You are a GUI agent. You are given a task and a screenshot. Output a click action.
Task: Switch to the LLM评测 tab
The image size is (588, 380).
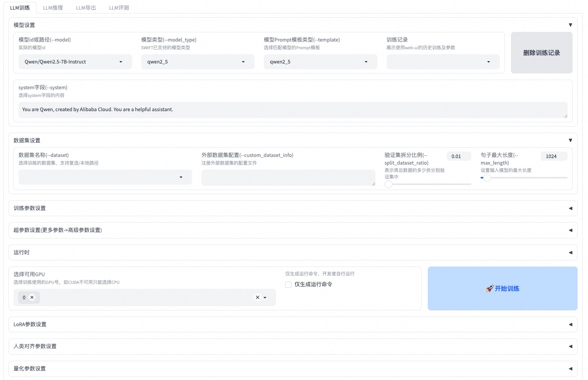point(119,8)
